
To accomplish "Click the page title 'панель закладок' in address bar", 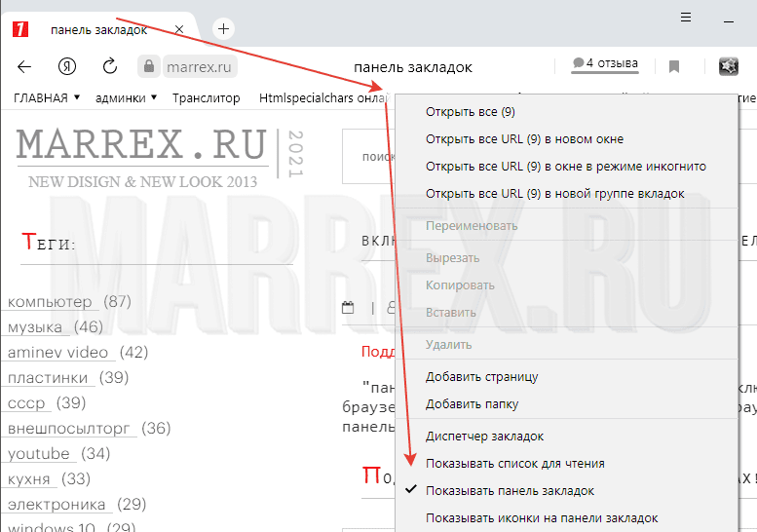I will point(413,67).
